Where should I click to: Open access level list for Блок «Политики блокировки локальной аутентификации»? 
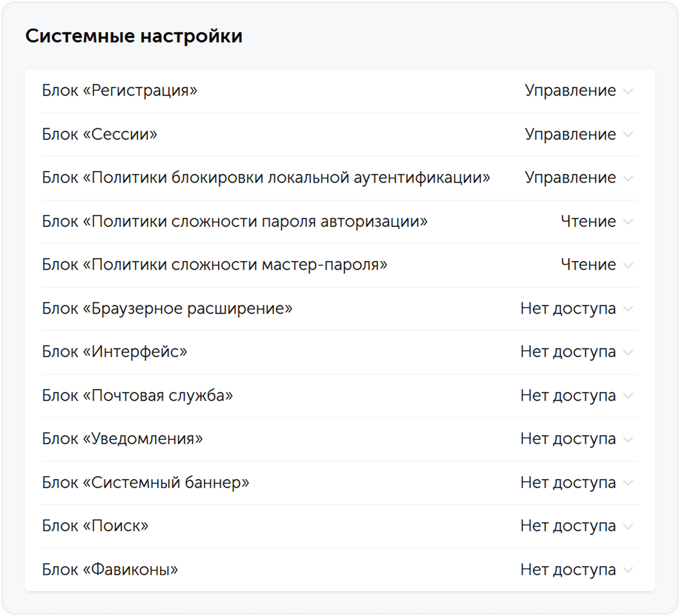(628, 178)
